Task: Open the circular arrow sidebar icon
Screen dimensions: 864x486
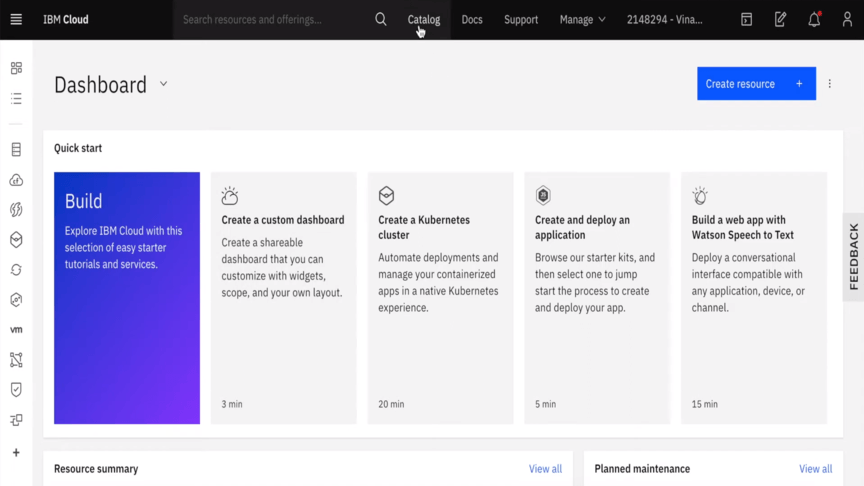Action: [x=16, y=269]
